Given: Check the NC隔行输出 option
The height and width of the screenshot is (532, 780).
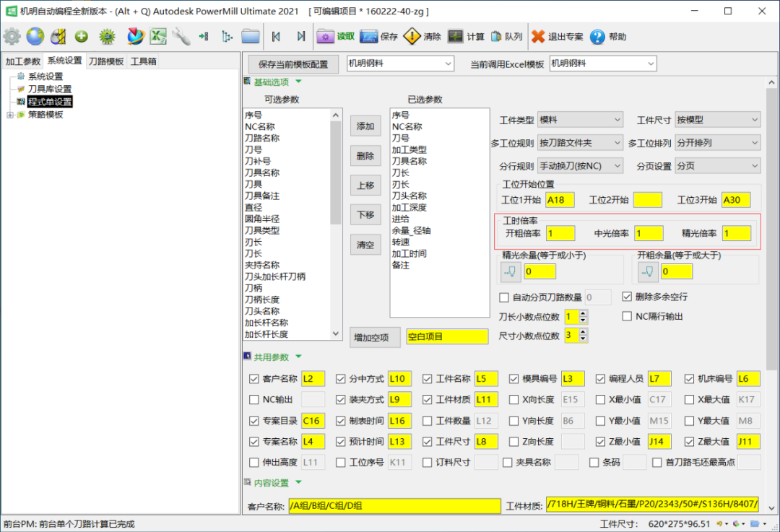Looking at the screenshot, I should coord(628,316).
